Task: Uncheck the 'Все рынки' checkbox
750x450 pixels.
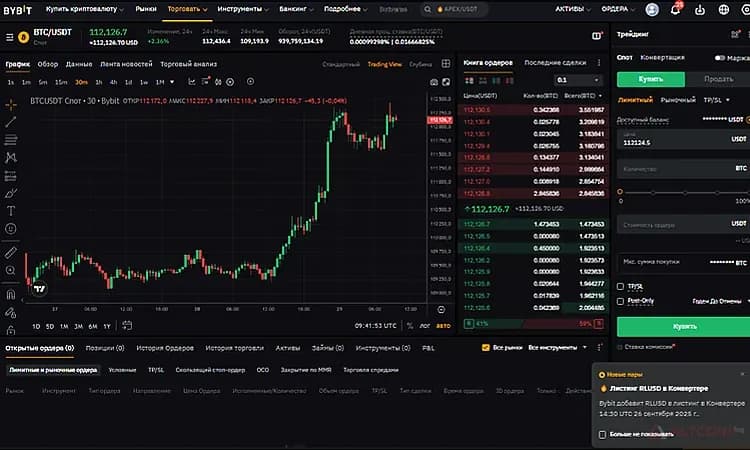Action: [x=485, y=348]
